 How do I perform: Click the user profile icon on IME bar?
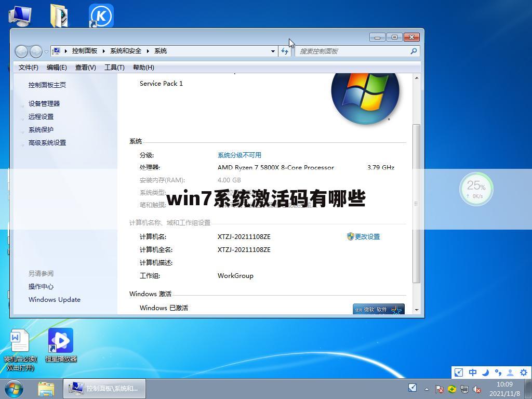(510, 373)
